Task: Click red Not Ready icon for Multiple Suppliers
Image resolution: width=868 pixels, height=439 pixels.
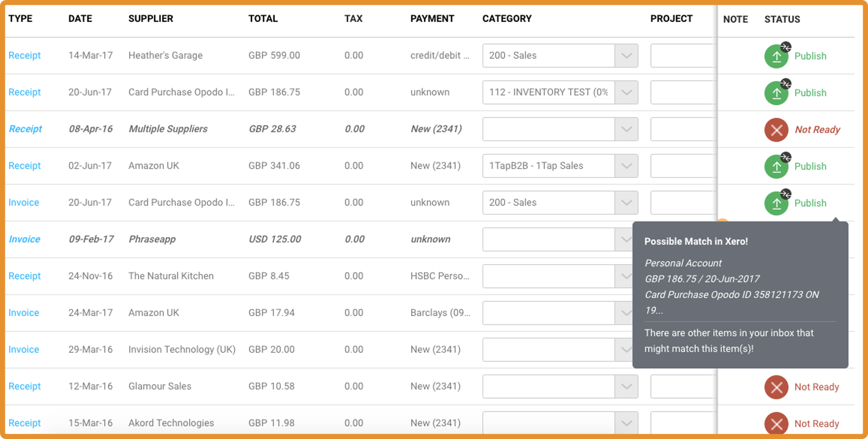Action: click(776, 130)
